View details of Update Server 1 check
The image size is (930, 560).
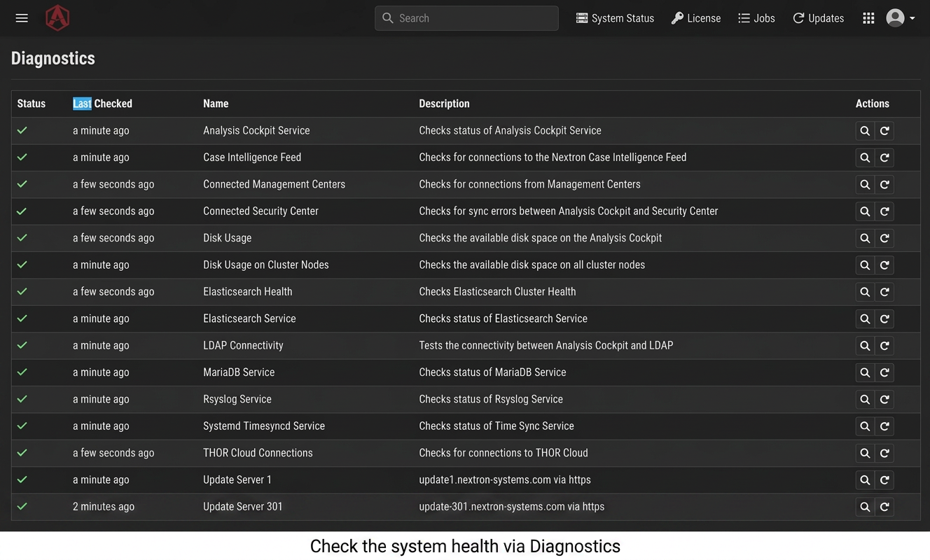coord(865,480)
